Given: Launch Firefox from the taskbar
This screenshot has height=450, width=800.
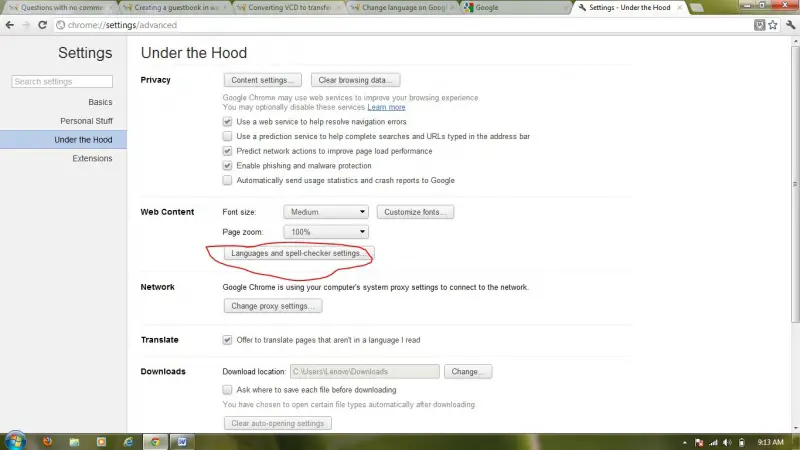Looking at the screenshot, I should [x=47, y=442].
